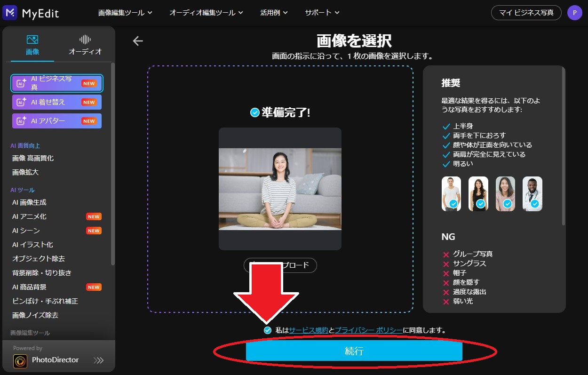Click the AI sparkle icon on AI 着せ替え
Viewport: 588px width, 375px height.
22,102
